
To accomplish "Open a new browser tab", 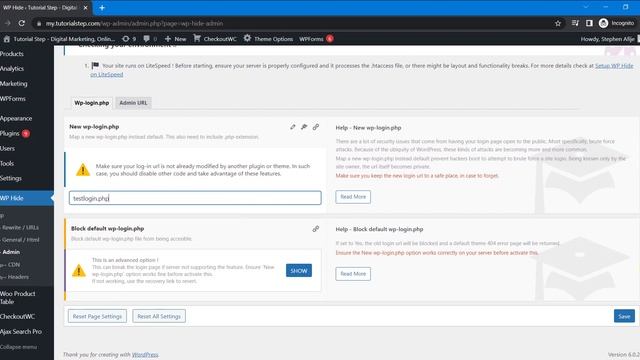I will tap(102, 7).
